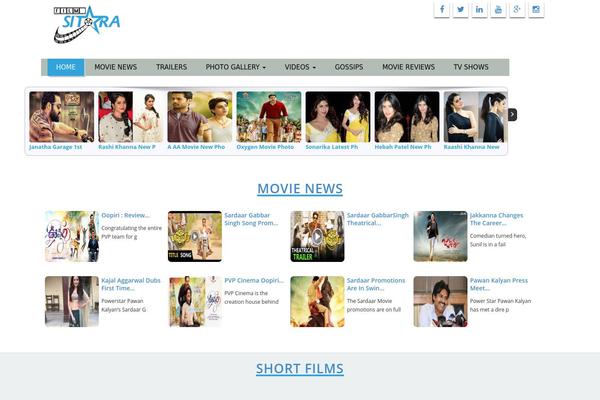
Task: Click the Janatha Garage 1st caption link
Action: click(55, 147)
